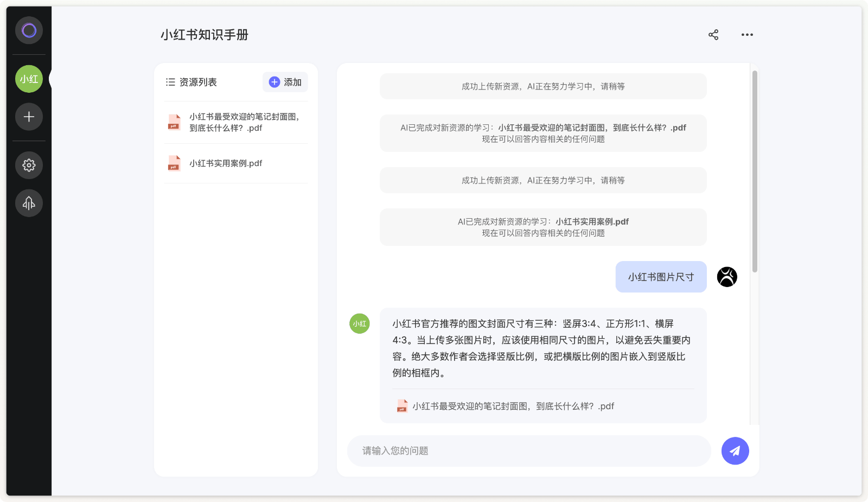Screen dimensions: 868x502
Task: Select the green 小红 workspace avatar
Action: tap(29, 79)
